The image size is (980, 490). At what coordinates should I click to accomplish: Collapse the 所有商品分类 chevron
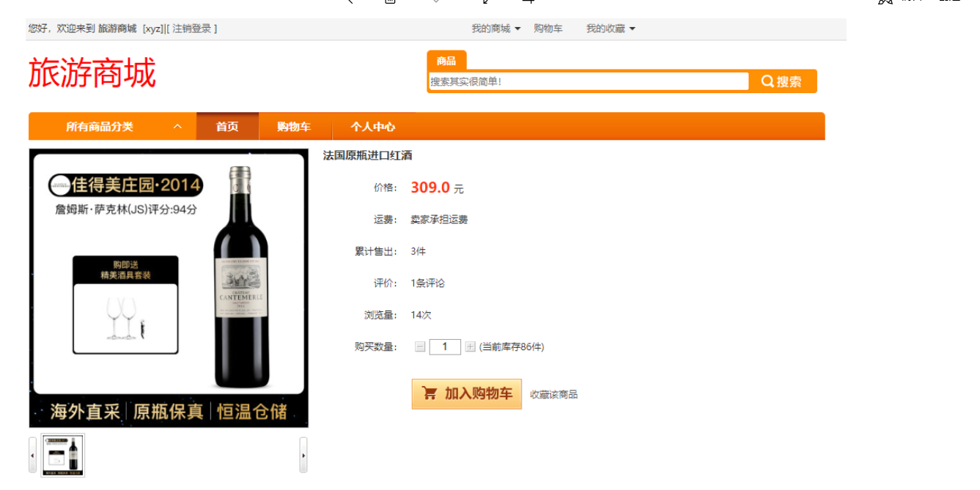[x=177, y=127]
